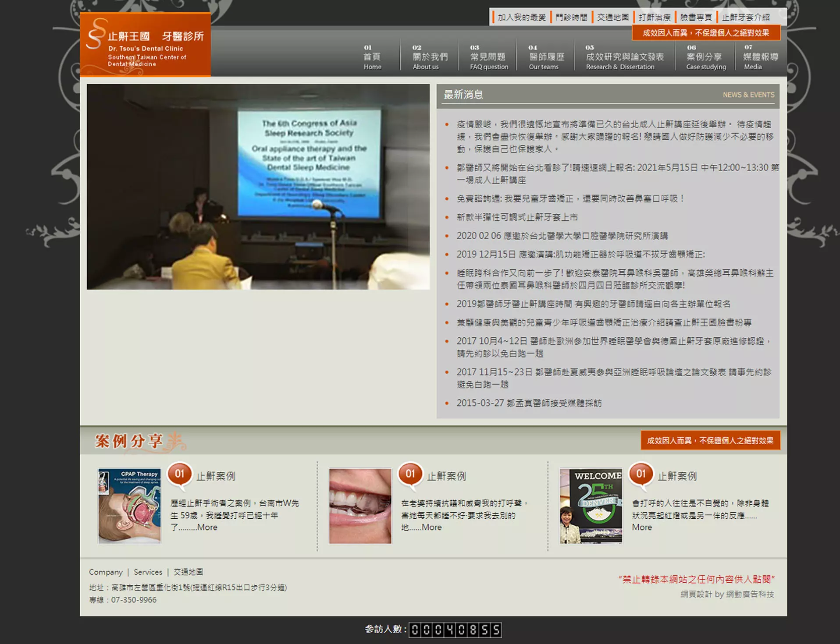
Task: Open 打鼾治療 top link
Action: pos(655,18)
